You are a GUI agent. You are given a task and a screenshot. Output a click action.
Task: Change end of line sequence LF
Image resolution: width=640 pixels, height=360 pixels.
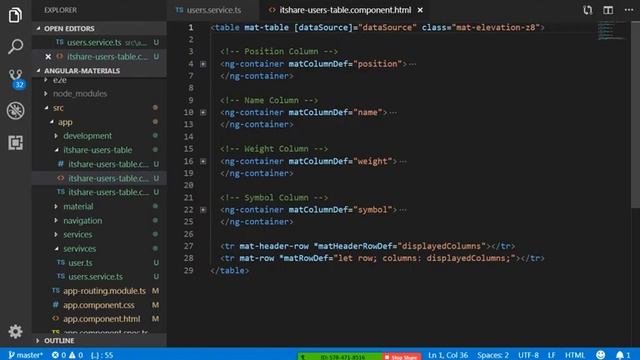(551, 355)
